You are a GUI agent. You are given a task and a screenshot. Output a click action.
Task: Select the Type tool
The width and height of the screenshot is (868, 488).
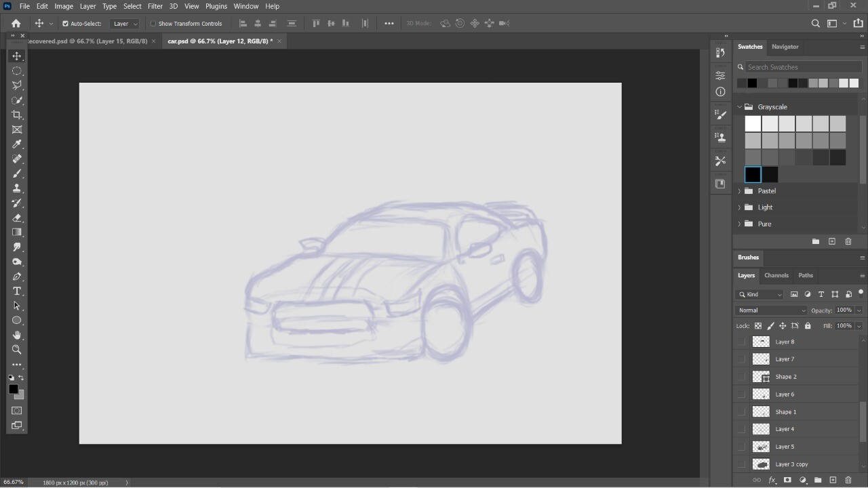[17, 291]
